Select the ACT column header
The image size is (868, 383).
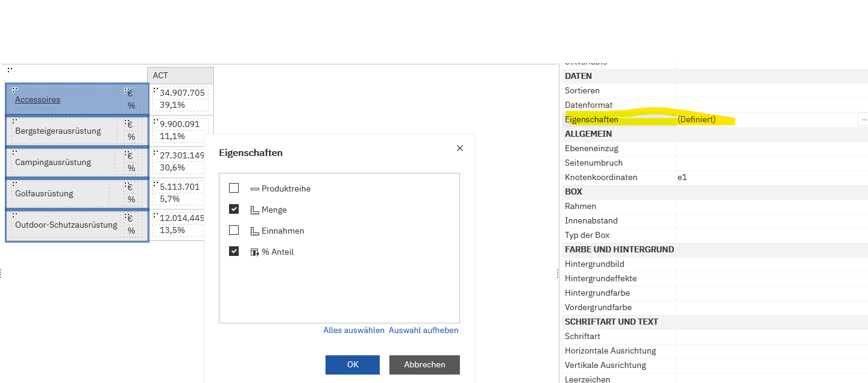[180, 75]
